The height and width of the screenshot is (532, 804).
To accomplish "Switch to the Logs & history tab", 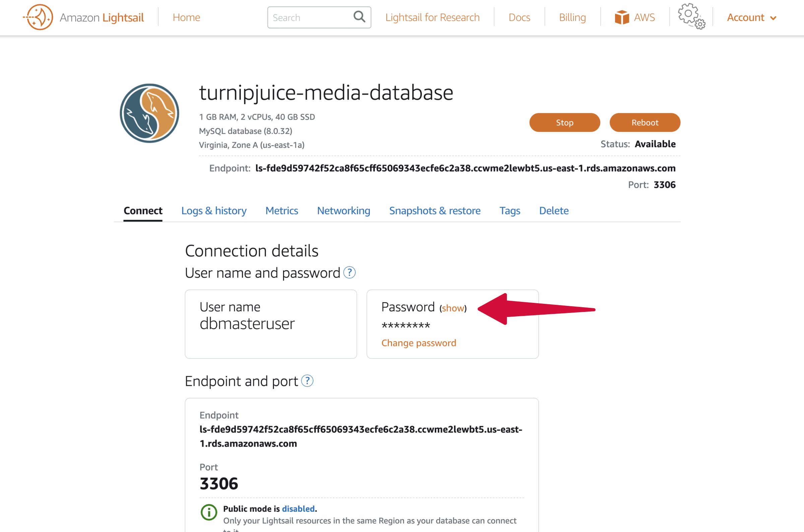I will point(214,211).
